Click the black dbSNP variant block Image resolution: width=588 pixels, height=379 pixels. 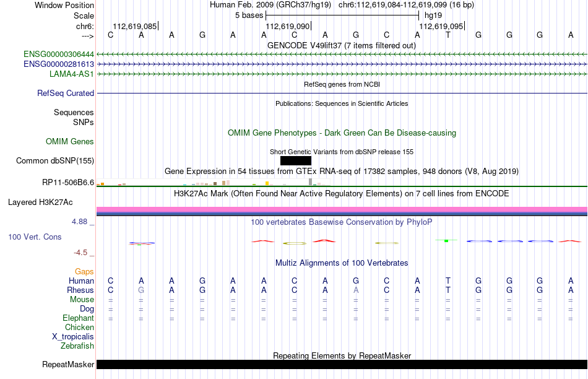point(296,160)
